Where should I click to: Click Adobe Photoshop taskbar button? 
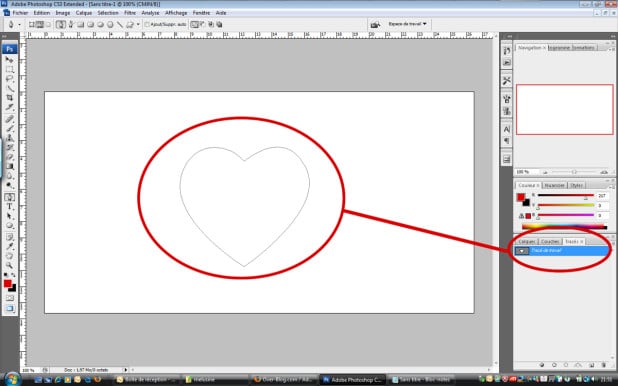pyautogui.click(x=352, y=380)
